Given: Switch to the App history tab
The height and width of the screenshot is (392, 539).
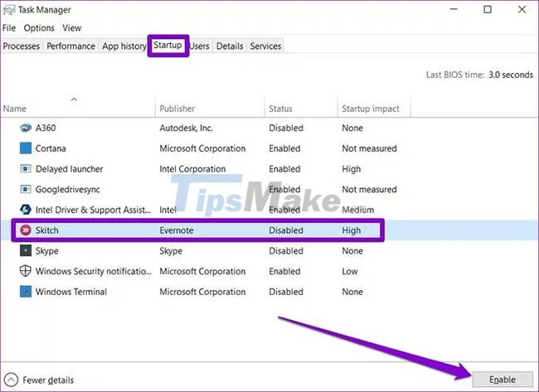Looking at the screenshot, I should pyautogui.click(x=124, y=46).
